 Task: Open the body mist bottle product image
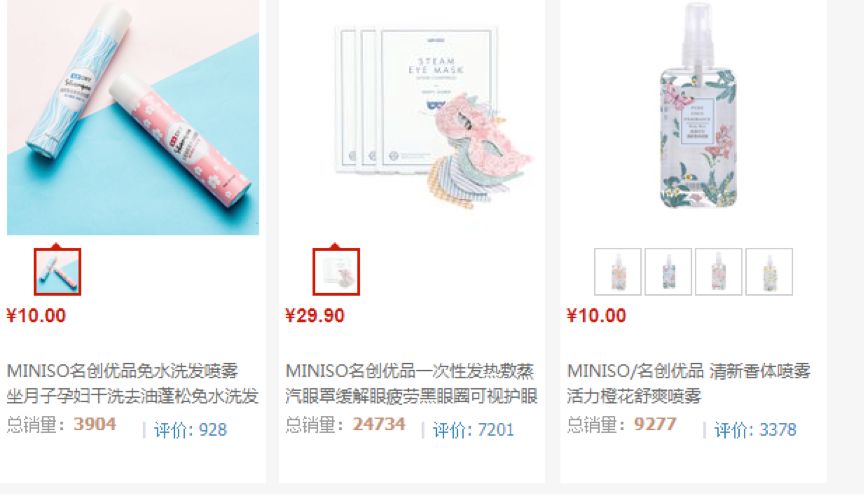[693, 117]
